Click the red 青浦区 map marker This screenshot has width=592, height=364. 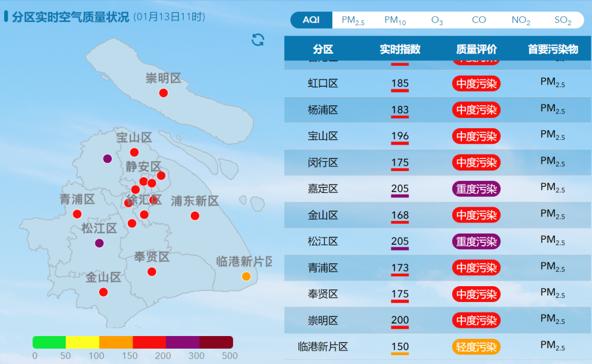[77, 214]
